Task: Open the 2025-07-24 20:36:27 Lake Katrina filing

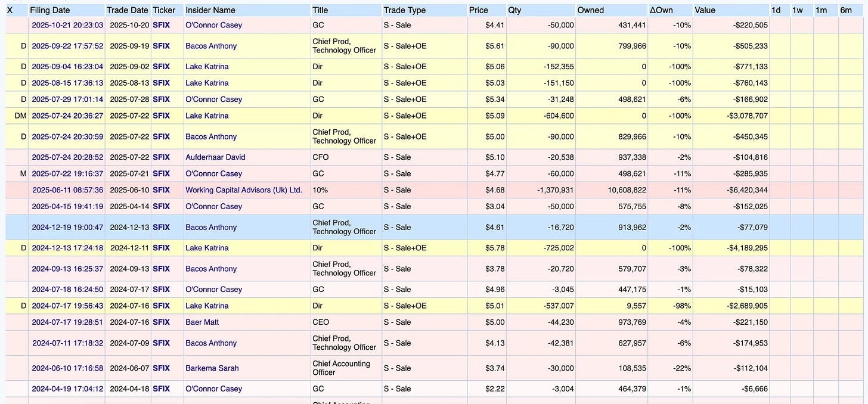Action: pos(67,116)
